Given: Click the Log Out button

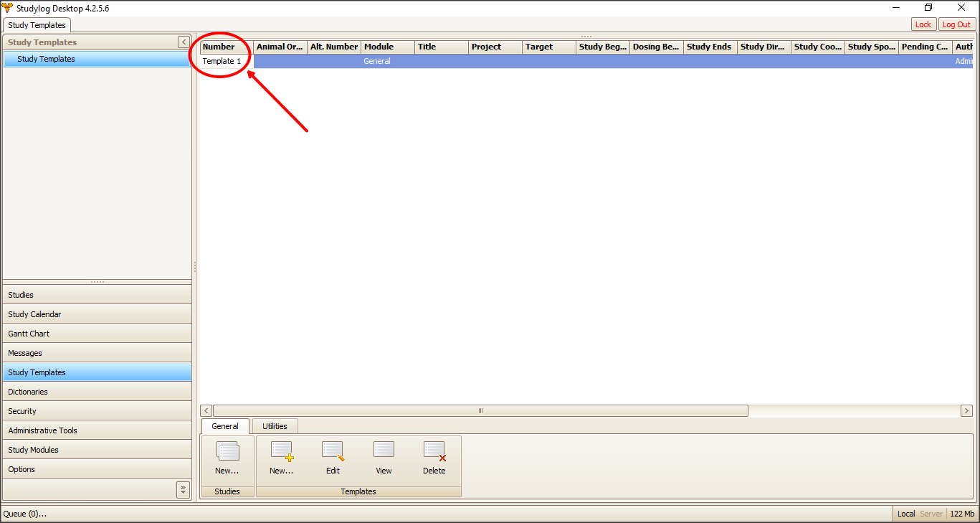Looking at the screenshot, I should click(957, 24).
